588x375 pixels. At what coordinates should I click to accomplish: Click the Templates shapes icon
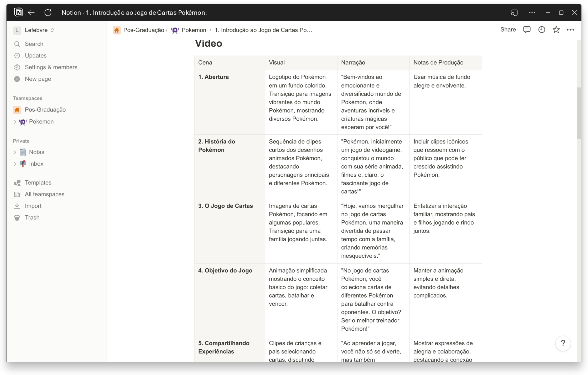click(17, 183)
